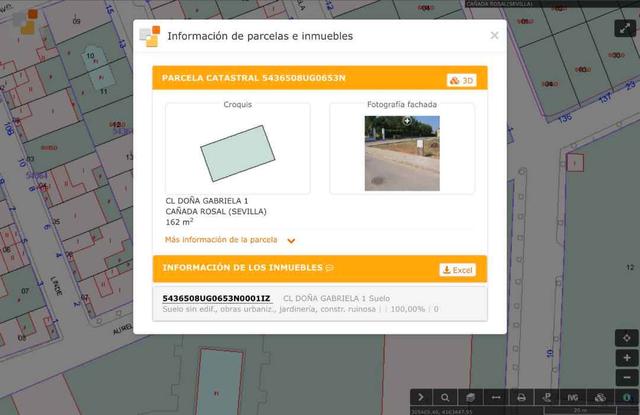Expand 'Más información de la parcela'
The image size is (640, 415).
[221, 240]
